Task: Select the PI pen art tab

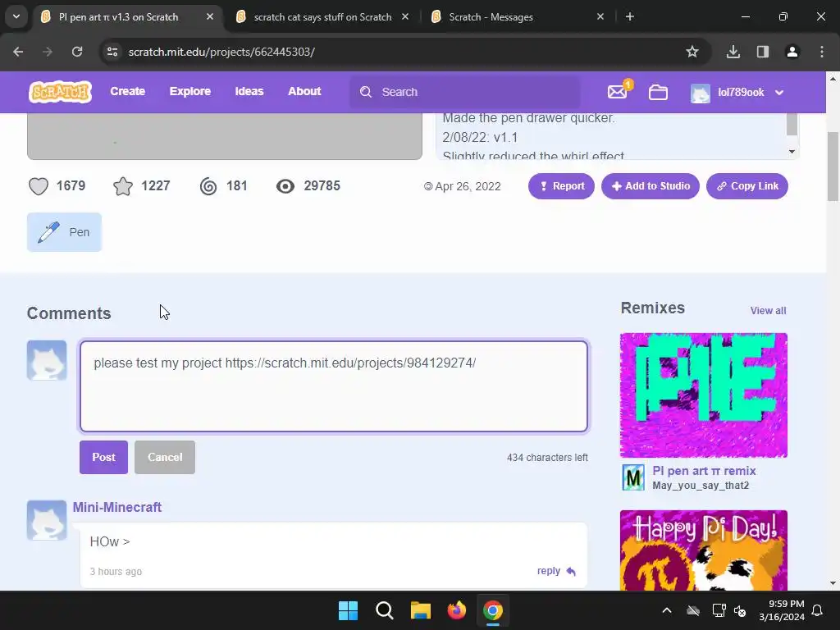Action: (118, 17)
